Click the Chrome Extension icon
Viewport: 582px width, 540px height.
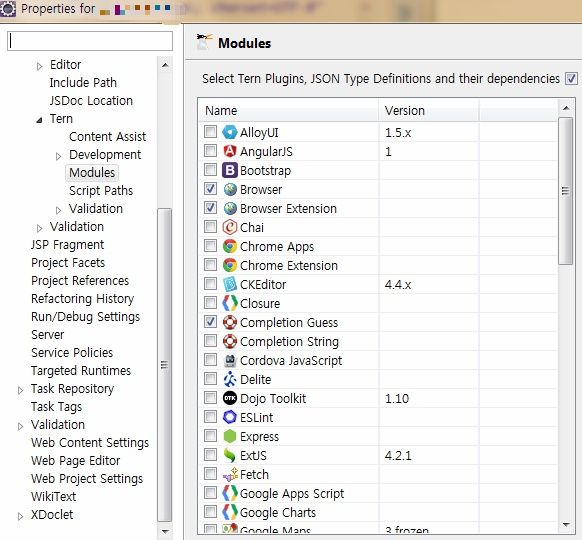[230, 265]
